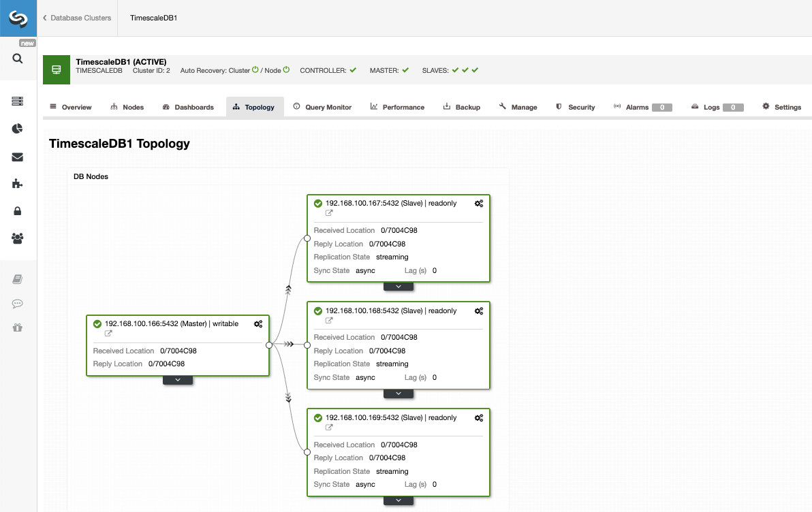Open gear actions menu for 192.168.100.168 slave node
812x512 pixels.
pyautogui.click(x=479, y=311)
